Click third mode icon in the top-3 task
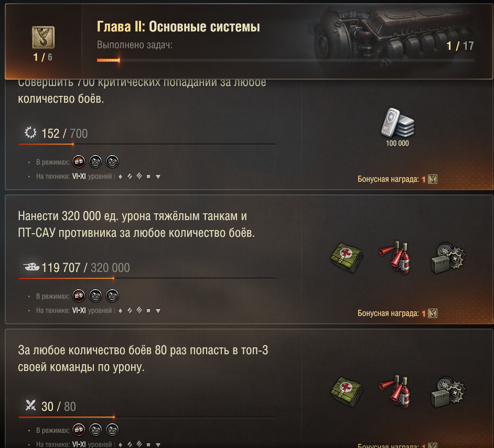The height and width of the screenshot is (448, 494). (112, 430)
